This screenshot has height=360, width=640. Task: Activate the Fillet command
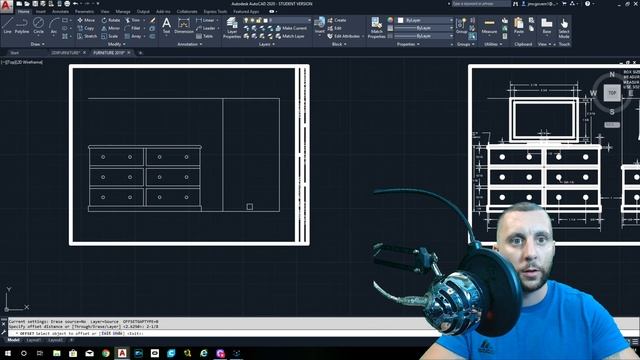133,28
